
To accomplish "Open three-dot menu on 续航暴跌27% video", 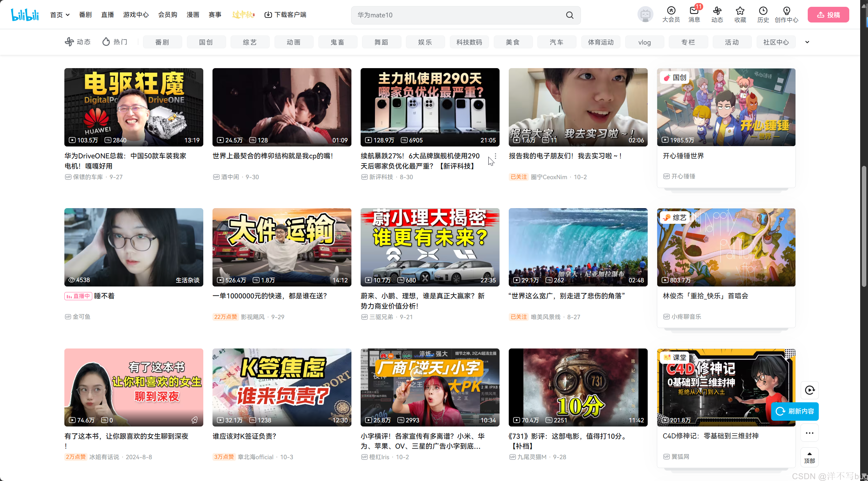I will tap(495, 156).
